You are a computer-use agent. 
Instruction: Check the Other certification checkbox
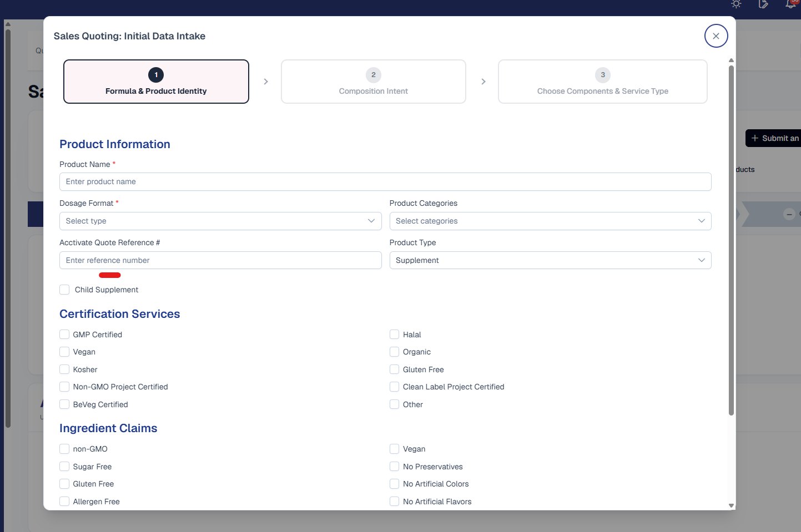[395, 404]
